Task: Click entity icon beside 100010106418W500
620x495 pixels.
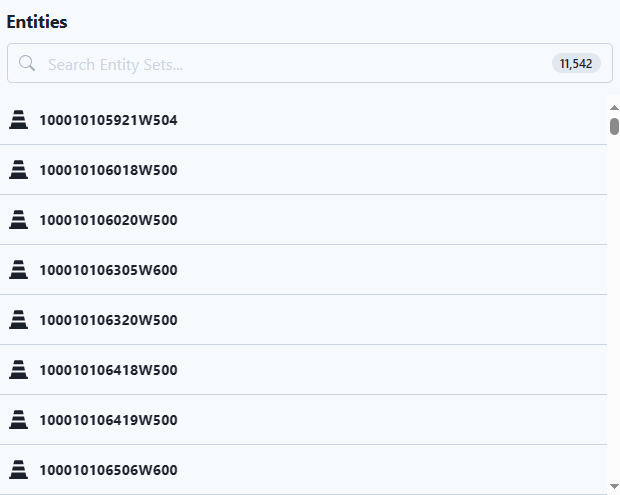Action: (19, 370)
